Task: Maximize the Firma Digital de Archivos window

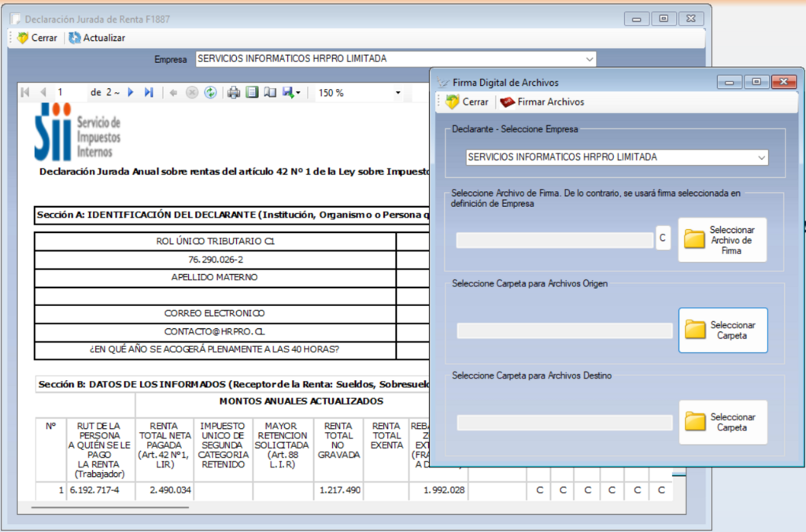Action: (x=756, y=82)
